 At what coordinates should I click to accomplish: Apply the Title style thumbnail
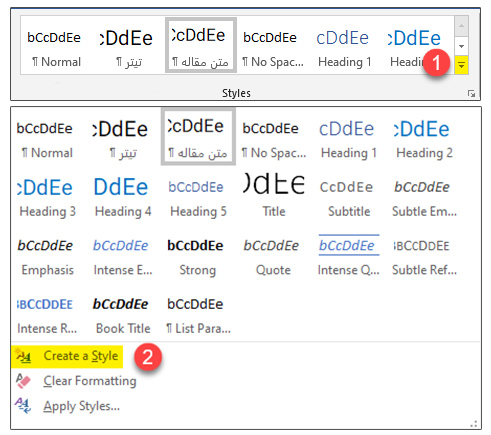point(274,197)
